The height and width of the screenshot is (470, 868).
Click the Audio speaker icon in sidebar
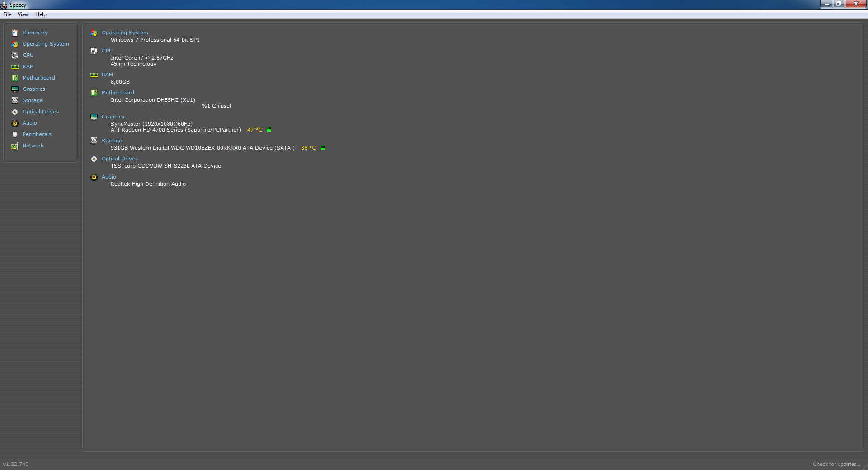15,123
